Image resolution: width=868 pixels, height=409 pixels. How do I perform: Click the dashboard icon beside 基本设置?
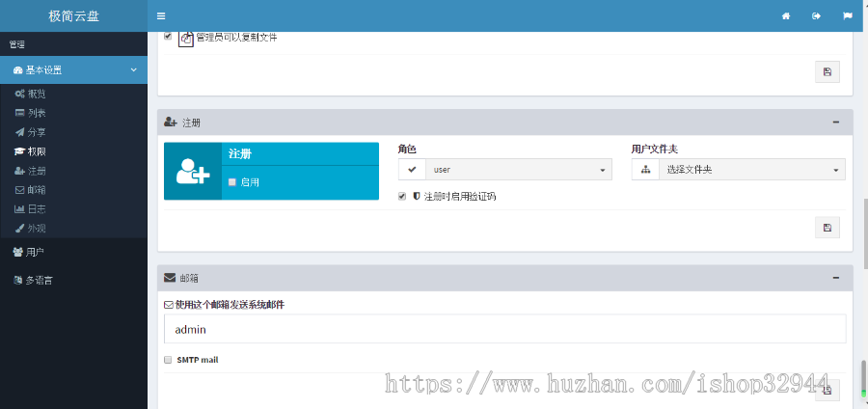[x=17, y=70]
